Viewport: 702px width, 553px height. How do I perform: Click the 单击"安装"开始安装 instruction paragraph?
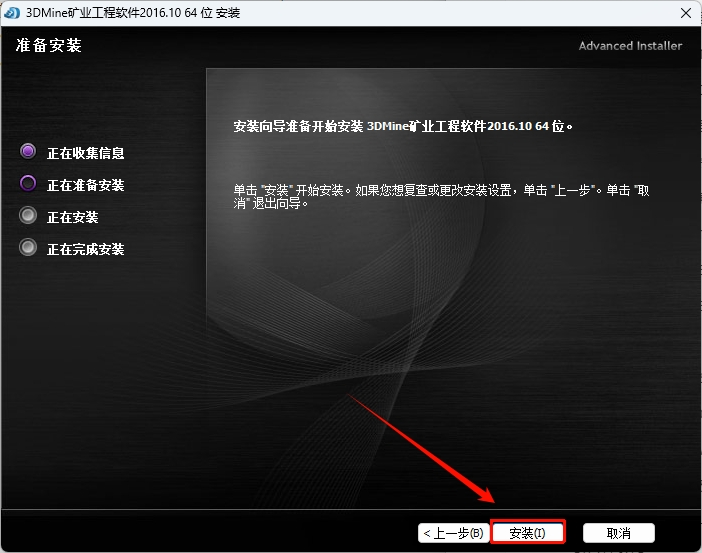point(441,197)
